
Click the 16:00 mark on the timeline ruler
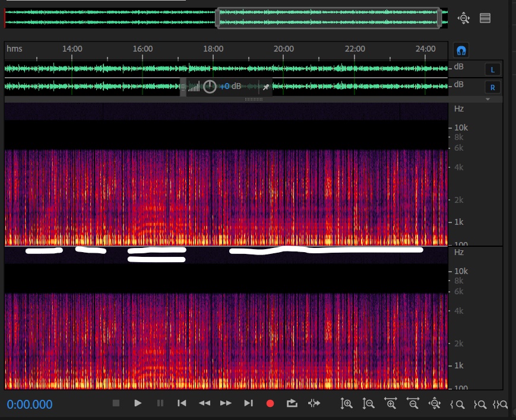(x=143, y=49)
